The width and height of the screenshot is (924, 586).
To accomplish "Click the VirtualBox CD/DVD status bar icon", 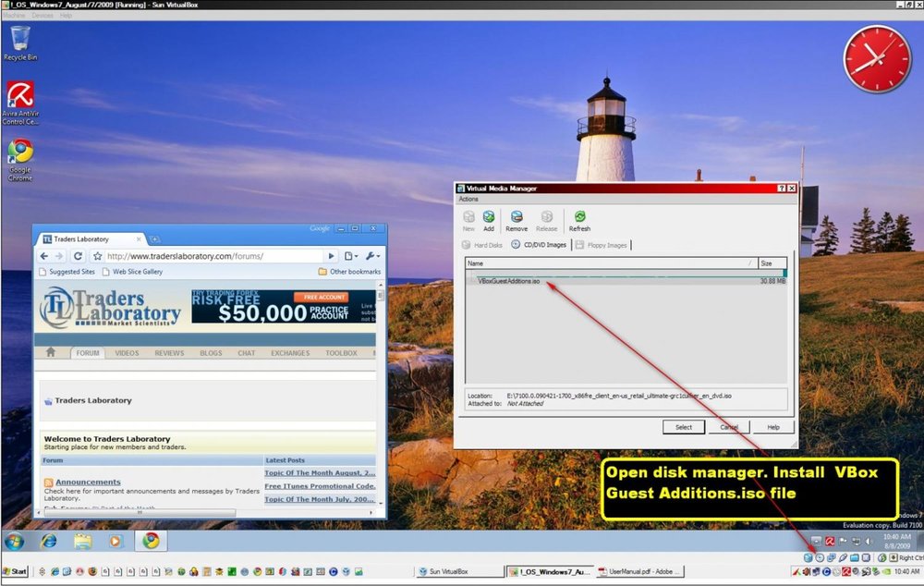I will [819, 557].
